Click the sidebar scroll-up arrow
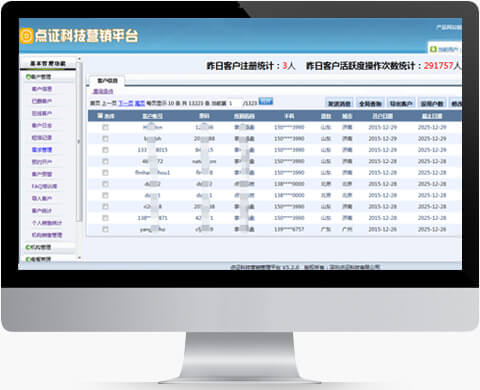The height and width of the screenshot is (390, 480). point(79,59)
